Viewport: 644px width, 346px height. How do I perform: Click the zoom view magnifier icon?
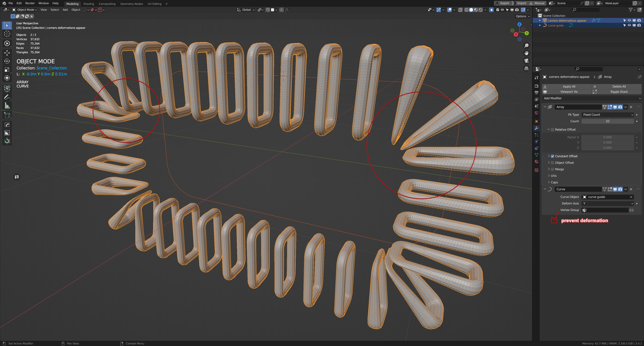coord(526,45)
